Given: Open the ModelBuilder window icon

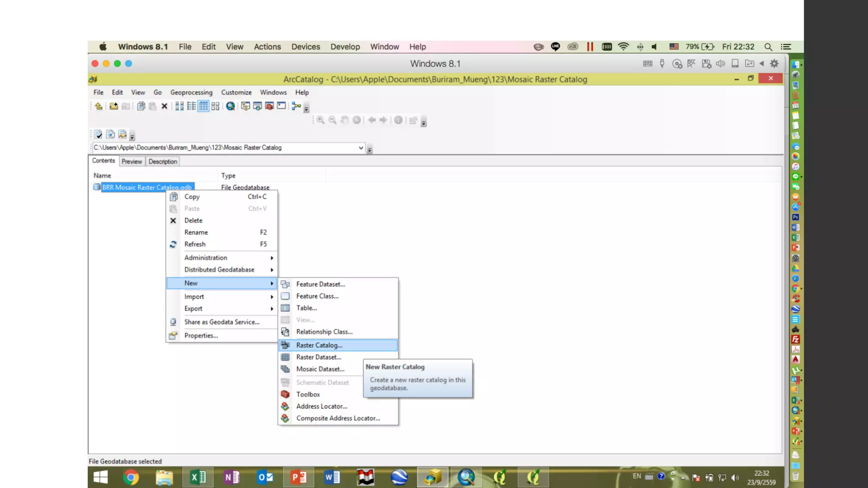Looking at the screenshot, I should point(296,106).
